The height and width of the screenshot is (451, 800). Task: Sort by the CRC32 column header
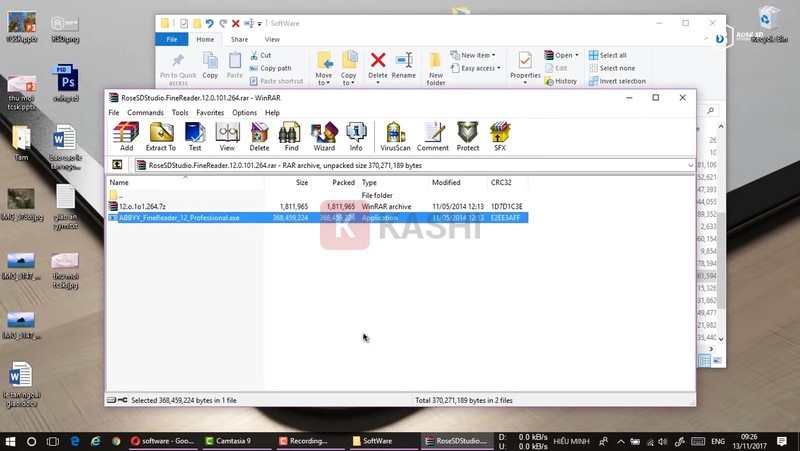[x=508, y=182]
